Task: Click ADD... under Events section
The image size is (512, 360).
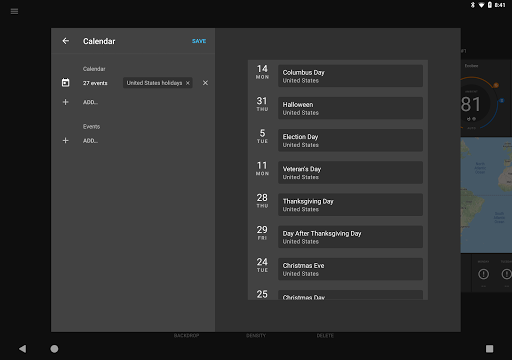Action: (90, 141)
